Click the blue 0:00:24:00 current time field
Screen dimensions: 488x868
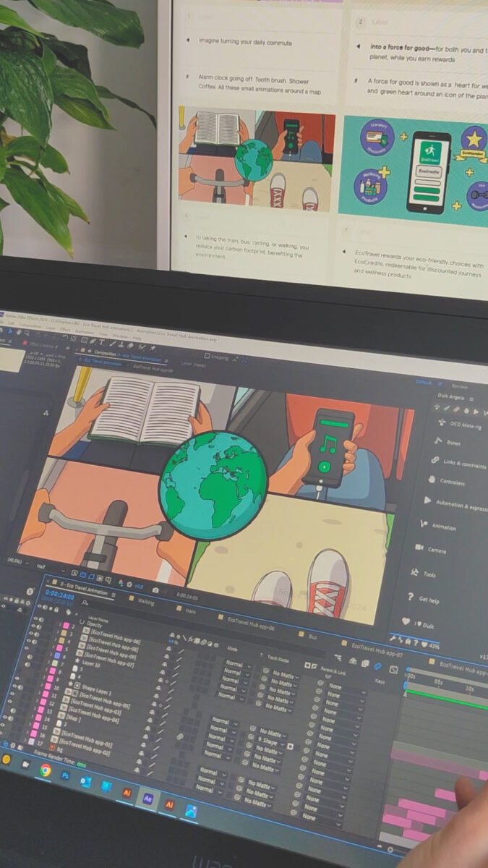[x=59, y=594]
